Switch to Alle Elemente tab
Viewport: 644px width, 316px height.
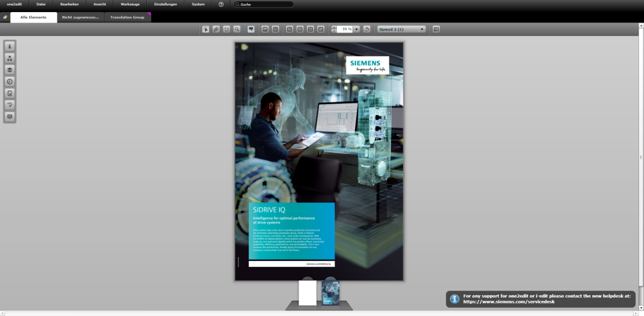coord(34,17)
